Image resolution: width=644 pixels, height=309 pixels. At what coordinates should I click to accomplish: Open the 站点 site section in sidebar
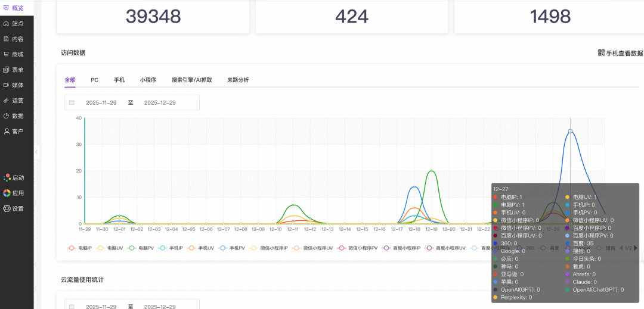tap(13, 23)
